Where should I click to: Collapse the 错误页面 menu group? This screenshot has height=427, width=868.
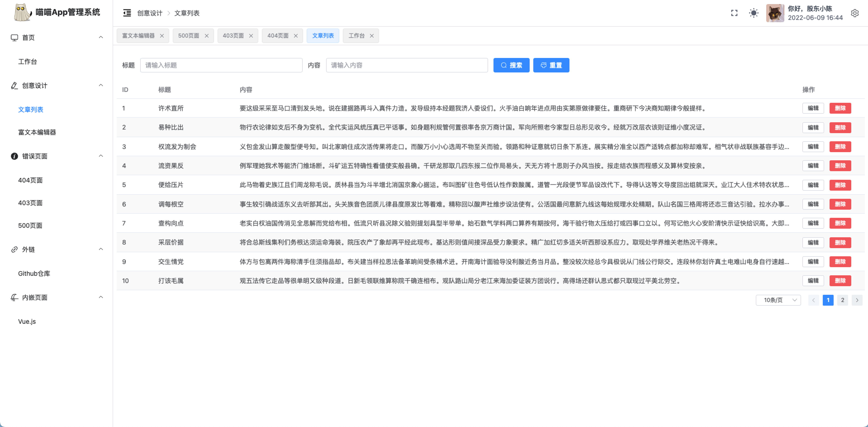coord(101,156)
